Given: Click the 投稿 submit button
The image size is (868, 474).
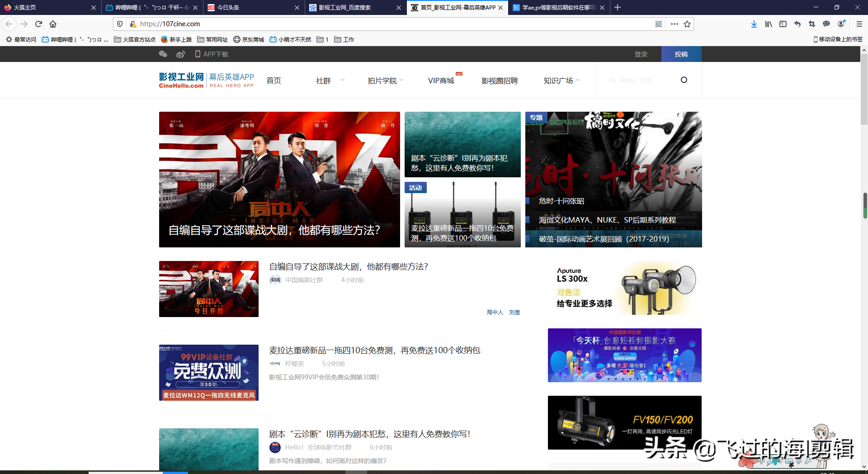Looking at the screenshot, I should [681, 54].
